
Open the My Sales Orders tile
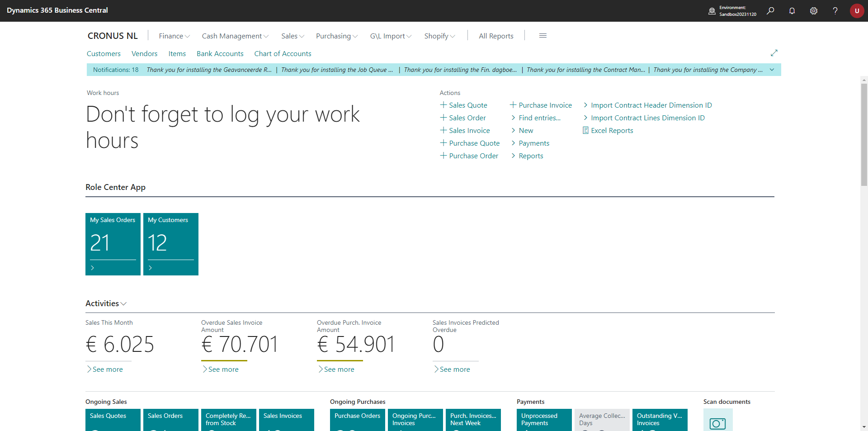tap(113, 244)
